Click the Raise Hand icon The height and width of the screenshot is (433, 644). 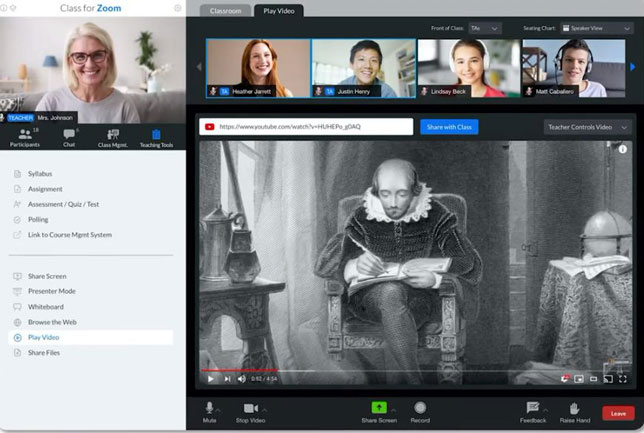click(x=574, y=408)
